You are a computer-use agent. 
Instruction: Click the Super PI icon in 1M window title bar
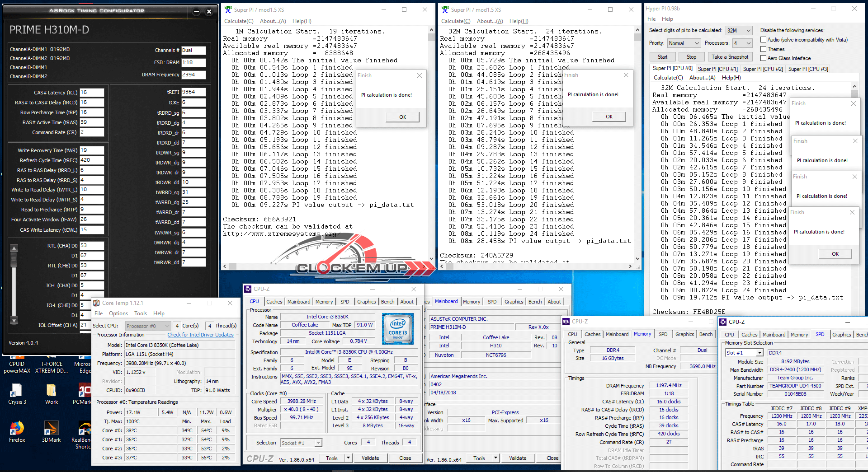pos(228,9)
